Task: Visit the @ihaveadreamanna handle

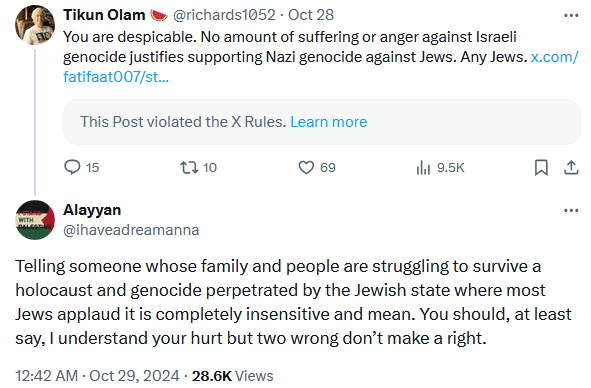Action: (x=131, y=230)
